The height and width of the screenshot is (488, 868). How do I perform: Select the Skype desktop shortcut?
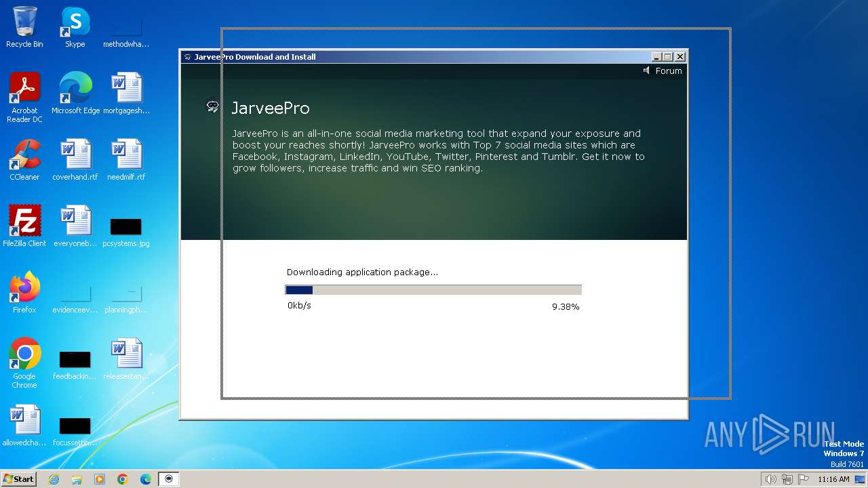(75, 28)
